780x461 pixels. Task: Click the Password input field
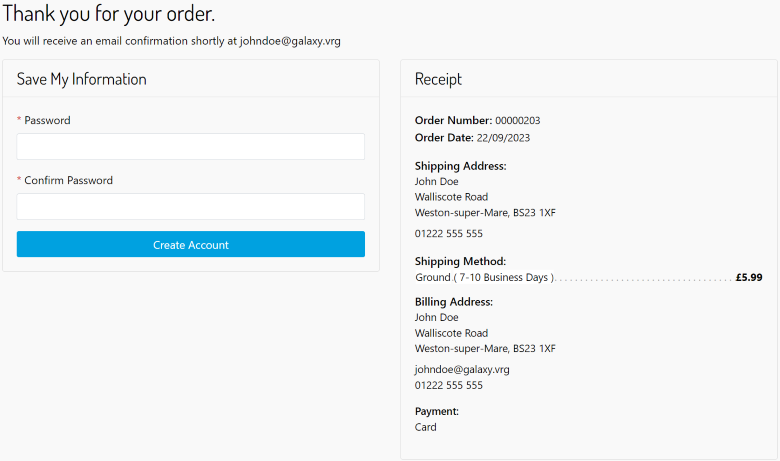(x=190, y=147)
